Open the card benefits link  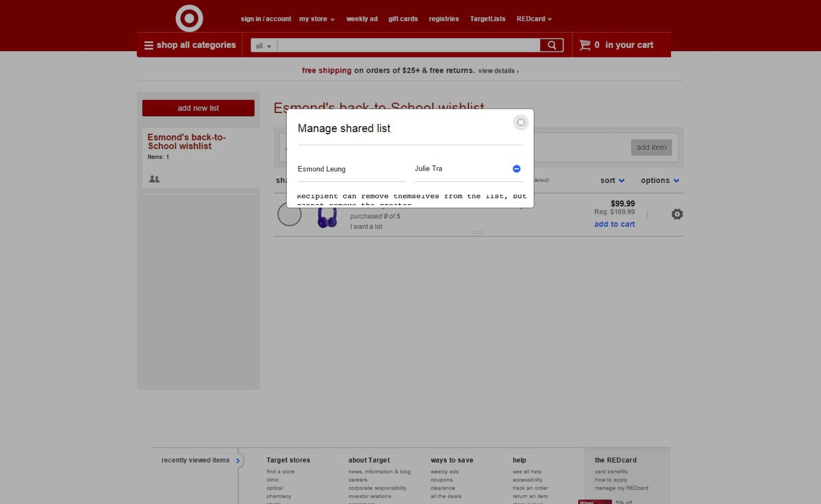(x=611, y=472)
